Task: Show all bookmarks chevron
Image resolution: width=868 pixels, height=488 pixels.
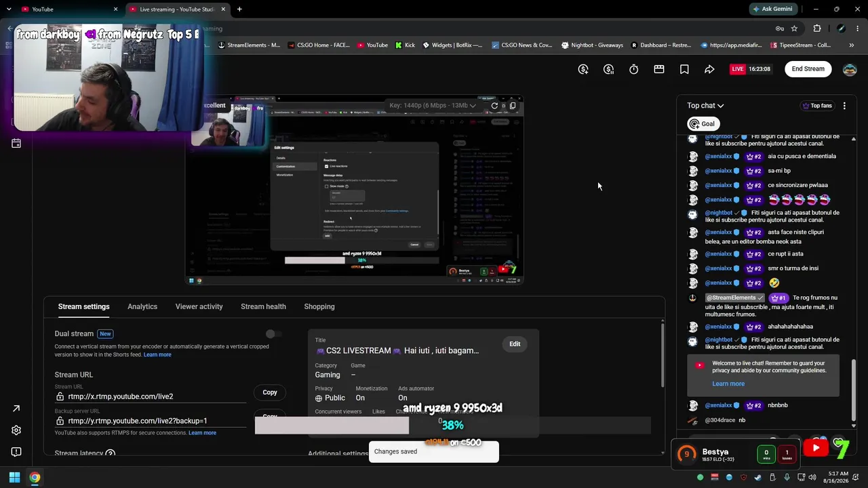Action: coord(852,45)
